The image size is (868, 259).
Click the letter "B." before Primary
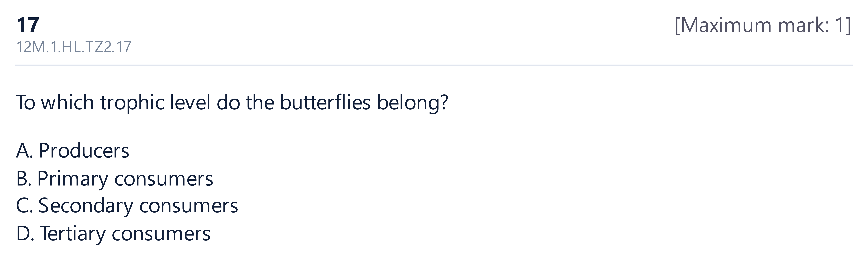[x=24, y=179]
